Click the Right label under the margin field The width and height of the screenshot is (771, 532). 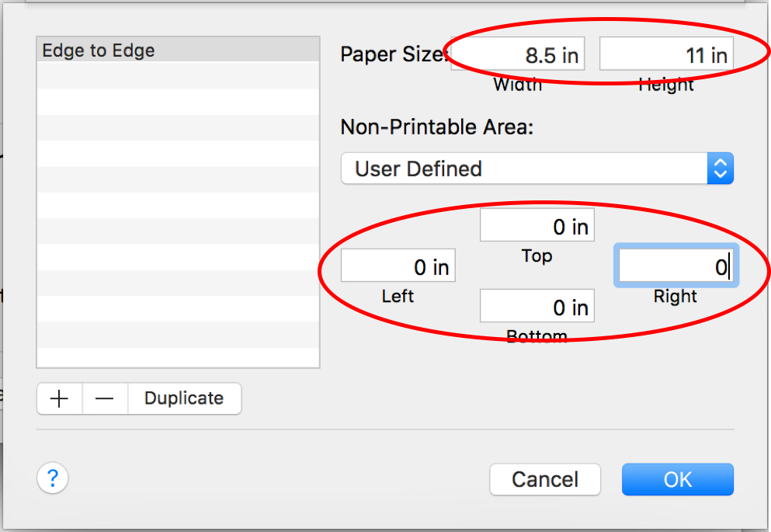coord(675,297)
